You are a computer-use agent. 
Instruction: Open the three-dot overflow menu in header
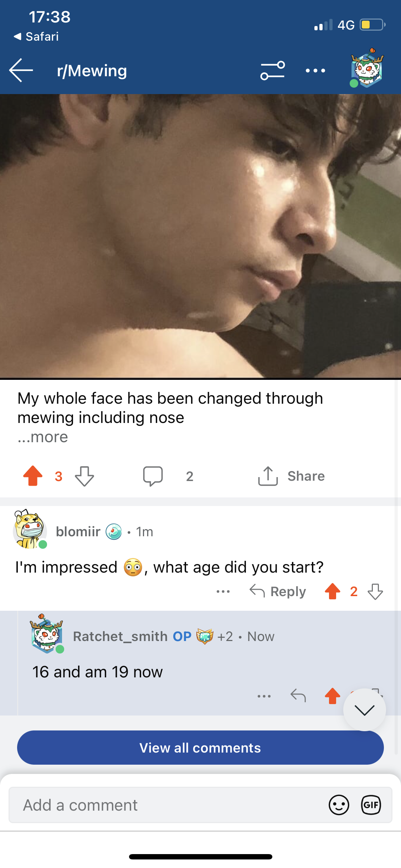click(315, 71)
